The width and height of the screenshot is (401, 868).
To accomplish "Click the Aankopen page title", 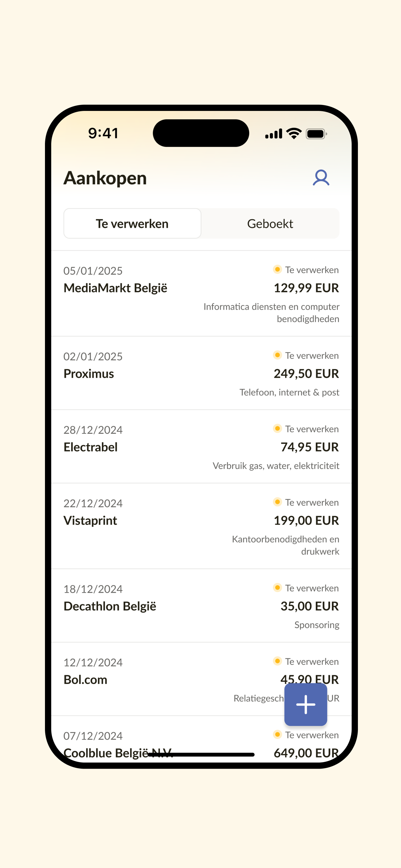I will (x=105, y=178).
